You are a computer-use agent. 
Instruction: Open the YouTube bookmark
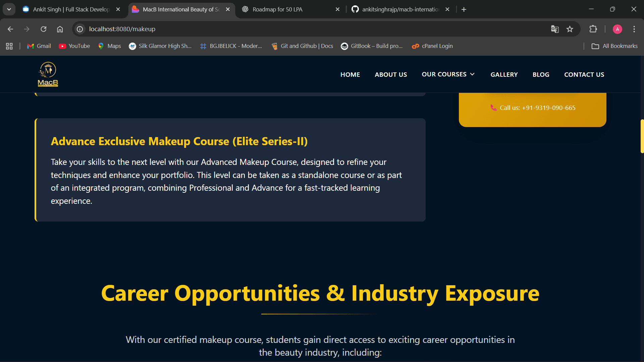pos(74,46)
